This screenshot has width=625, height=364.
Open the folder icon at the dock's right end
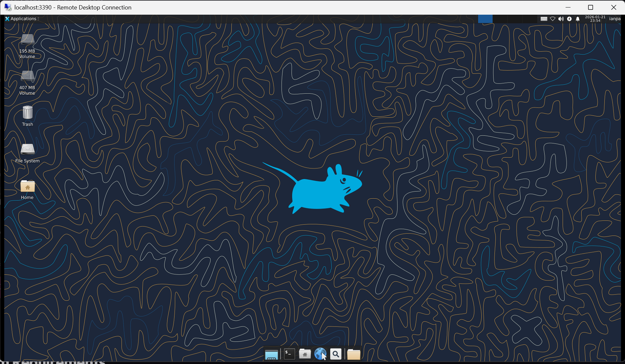coord(353,354)
